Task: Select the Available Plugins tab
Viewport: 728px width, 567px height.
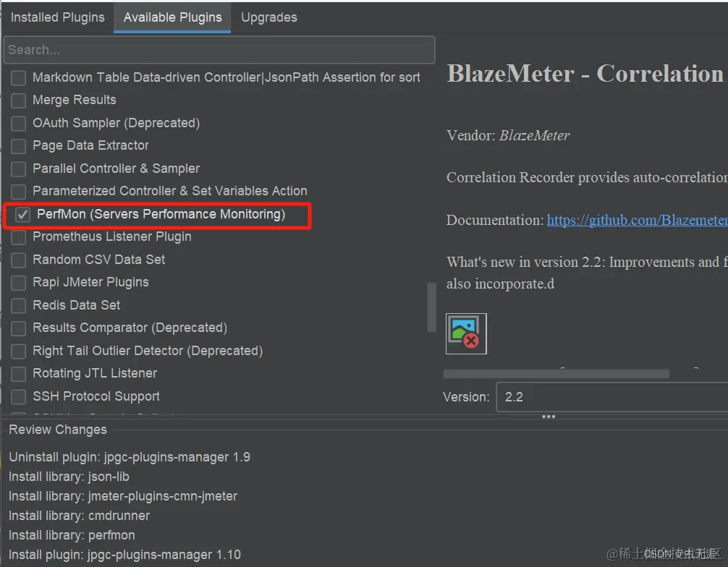Action: [x=172, y=17]
